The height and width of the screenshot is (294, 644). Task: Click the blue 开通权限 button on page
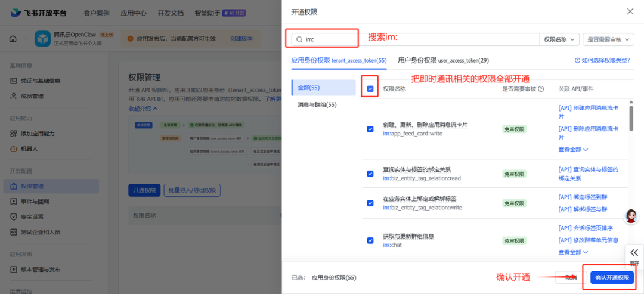(144, 190)
